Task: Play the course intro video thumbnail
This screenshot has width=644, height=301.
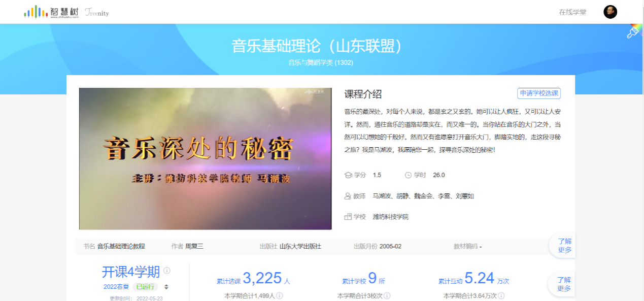Action: pyautogui.click(x=205, y=158)
